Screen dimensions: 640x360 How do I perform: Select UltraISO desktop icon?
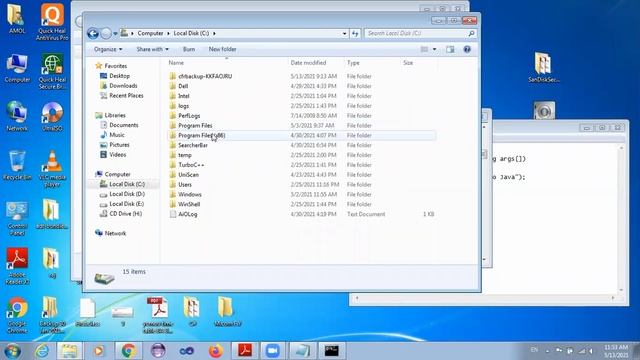(52, 116)
